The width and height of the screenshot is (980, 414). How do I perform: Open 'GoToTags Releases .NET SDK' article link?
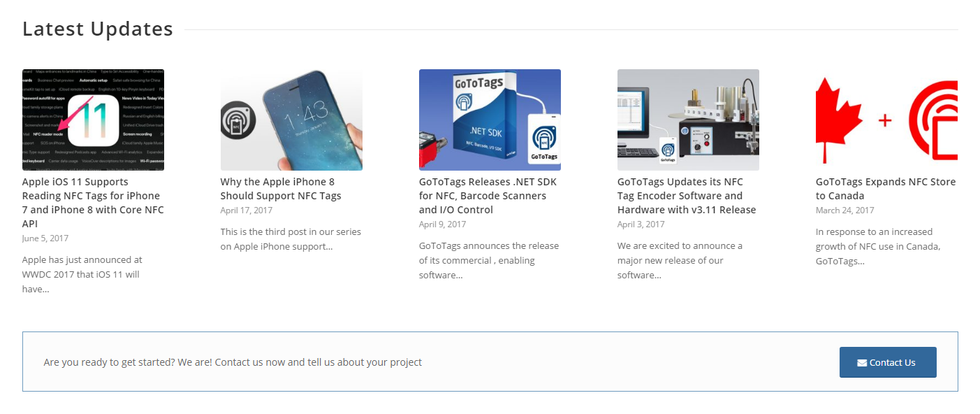tap(488, 196)
